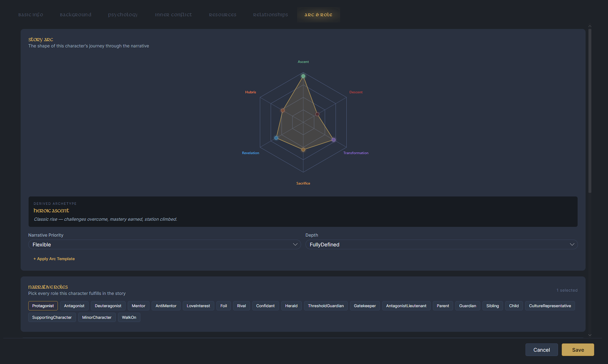Click the Hubris axis label
608x364 pixels.
click(x=251, y=92)
